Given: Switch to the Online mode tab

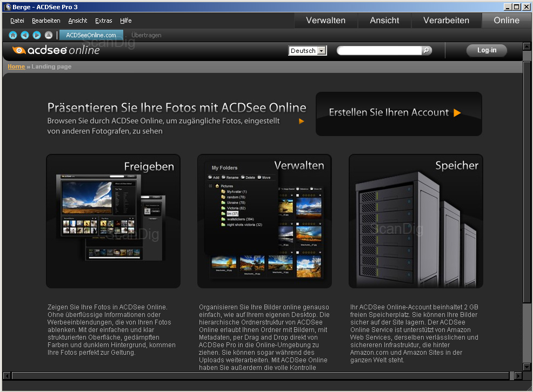Looking at the screenshot, I should [506, 21].
